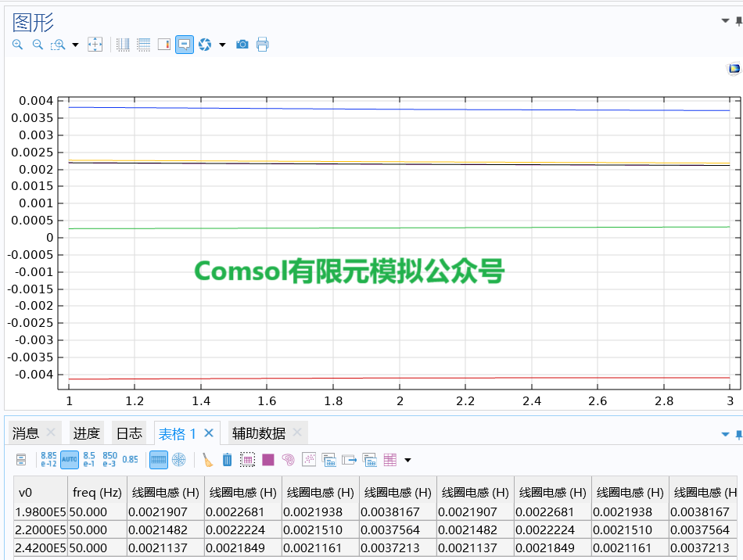Select cell 2.2000E5 in v0 column
The height and width of the screenshot is (560, 743).
[x=41, y=530]
